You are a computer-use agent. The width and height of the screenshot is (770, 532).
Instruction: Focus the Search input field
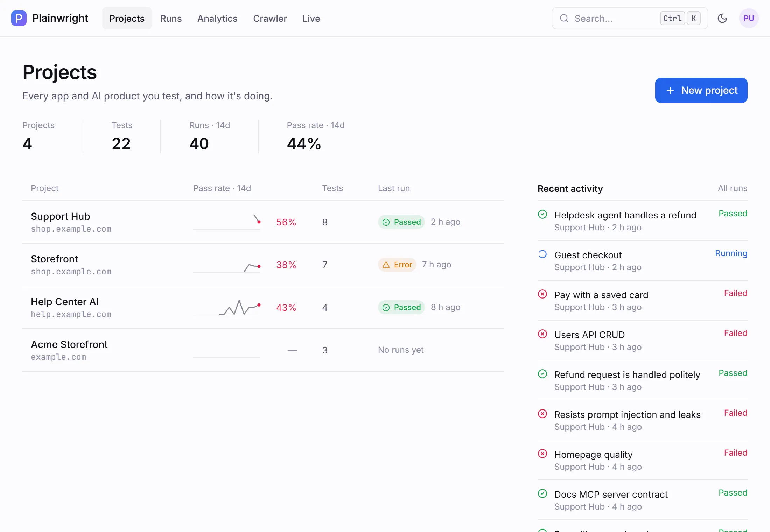tap(630, 18)
